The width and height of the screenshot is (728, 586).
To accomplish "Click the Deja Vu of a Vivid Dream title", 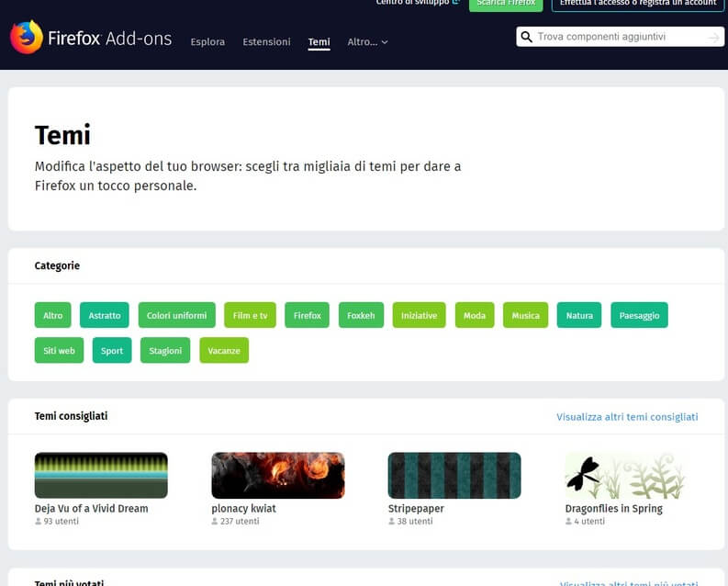I will pyautogui.click(x=92, y=509).
